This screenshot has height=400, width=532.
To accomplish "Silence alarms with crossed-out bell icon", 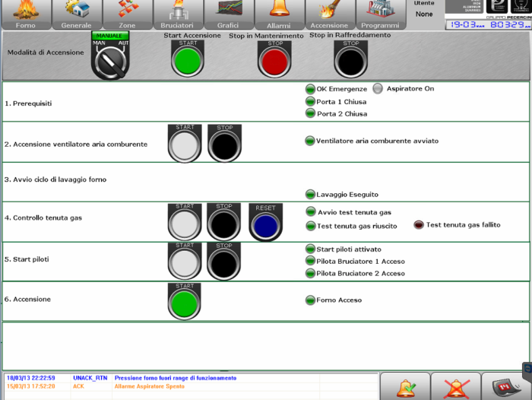I will (x=456, y=386).
